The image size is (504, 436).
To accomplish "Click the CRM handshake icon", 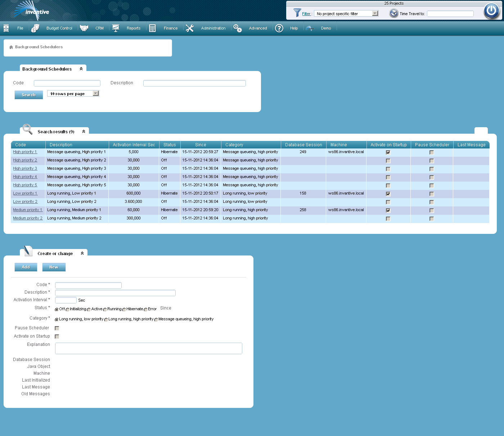I will click(x=84, y=28).
